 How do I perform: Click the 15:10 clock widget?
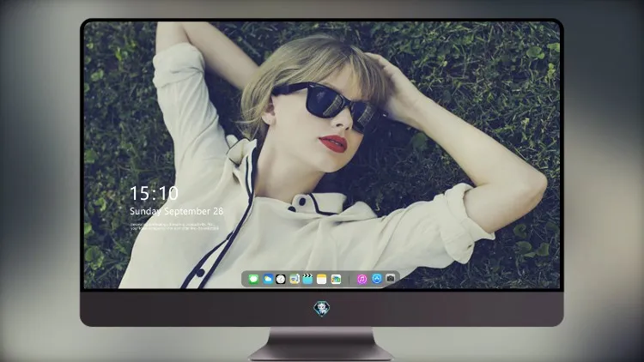coord(154,193)
